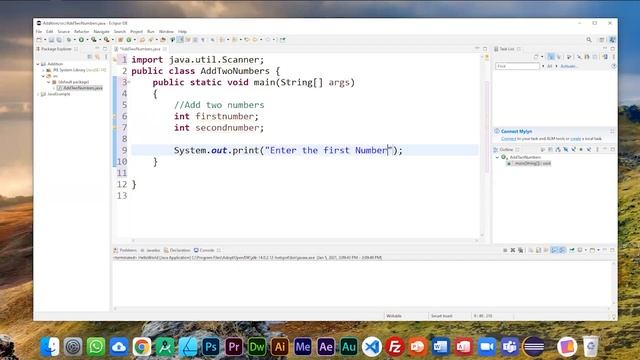This screenshot has width=640, height=360.
Task: Open FileZilla from the dock
Action: (x=395, y=347)
